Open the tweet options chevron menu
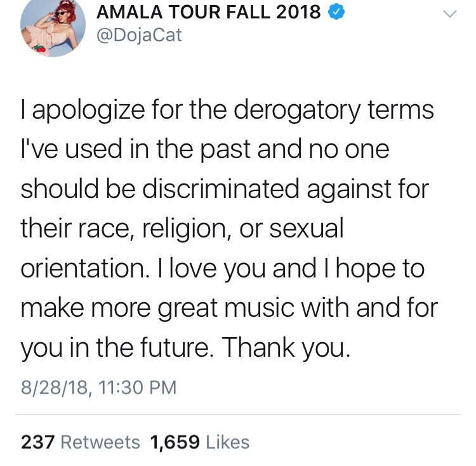Image resolution: width=476 pixels, height=466 pixels. pyautogui.click(x=449, y=14)
